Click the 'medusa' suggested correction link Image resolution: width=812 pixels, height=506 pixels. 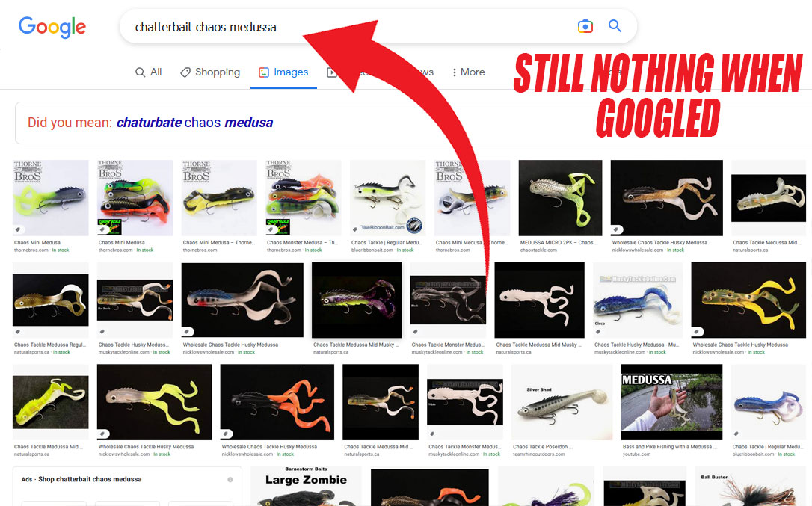(248, 123)
